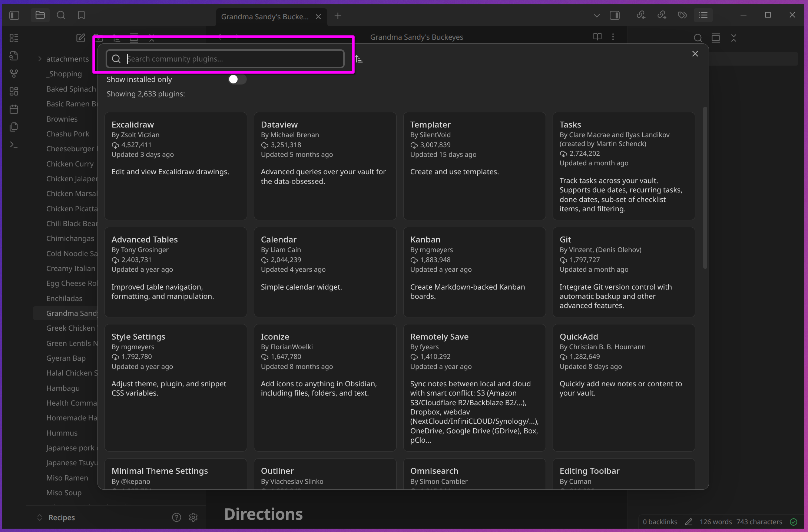Click the sort plugins icon beside search

click(x=359, y=59)
